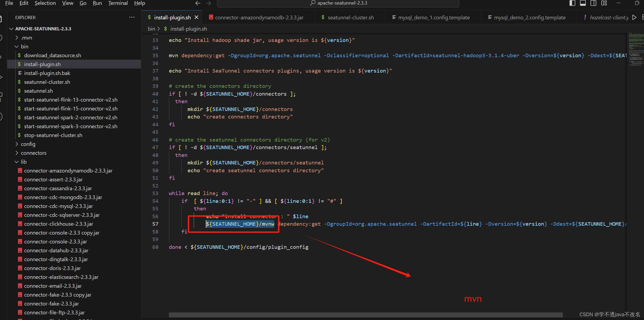The width and height of the screenshot is (644, 320).
Task: Toggle the bottom panel layout icon
Action: [x=583, y=3]
